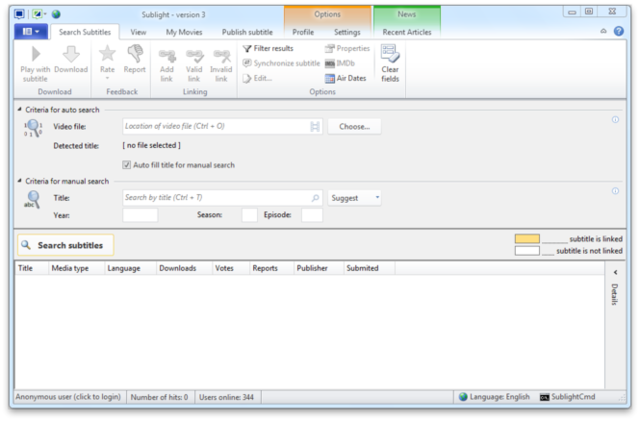Click the white not-linked subtitle swatch
This screenshot has width=640, height=421.
coord(527,251)
